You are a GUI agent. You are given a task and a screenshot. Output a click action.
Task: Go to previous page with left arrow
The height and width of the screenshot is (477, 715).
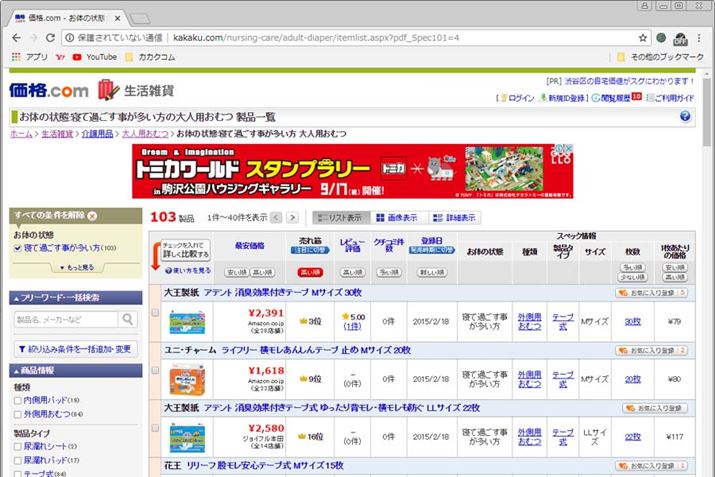click(276, 218)
